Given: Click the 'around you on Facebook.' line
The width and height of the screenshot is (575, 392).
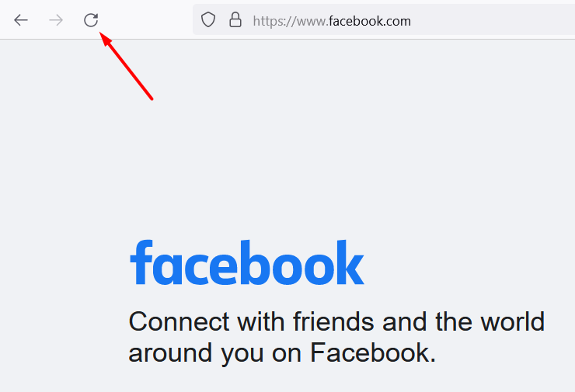Looking at the screenshot, I should coord(282,352).
